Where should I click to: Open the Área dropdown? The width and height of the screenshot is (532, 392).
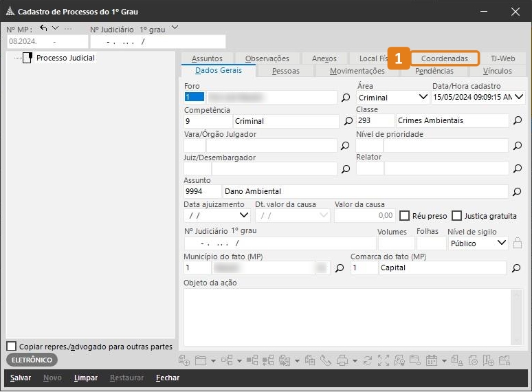tap(423, 97)
